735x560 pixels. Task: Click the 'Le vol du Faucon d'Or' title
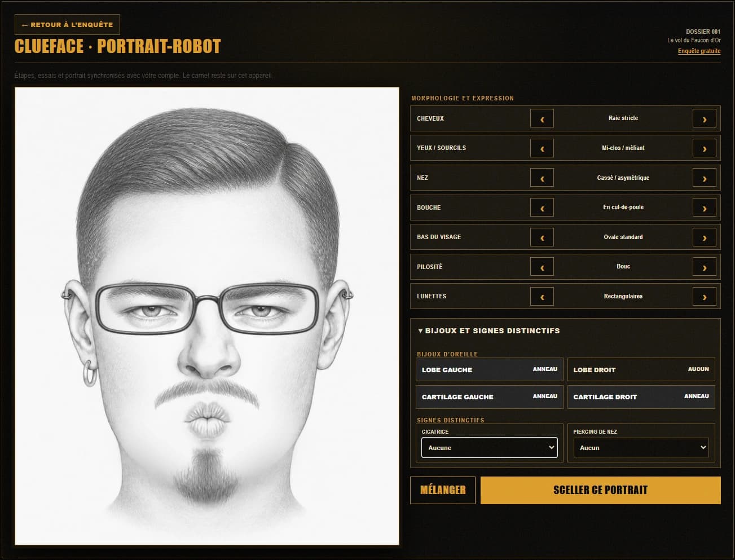[694, 41]
